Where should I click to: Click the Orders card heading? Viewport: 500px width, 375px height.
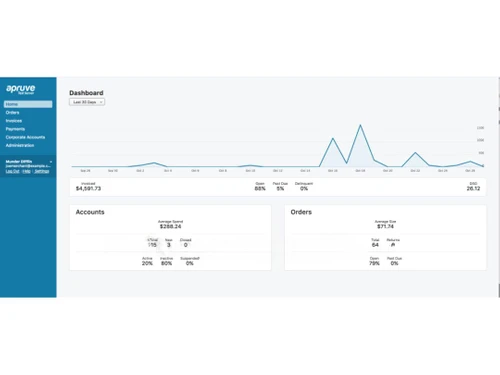(301, 212)
